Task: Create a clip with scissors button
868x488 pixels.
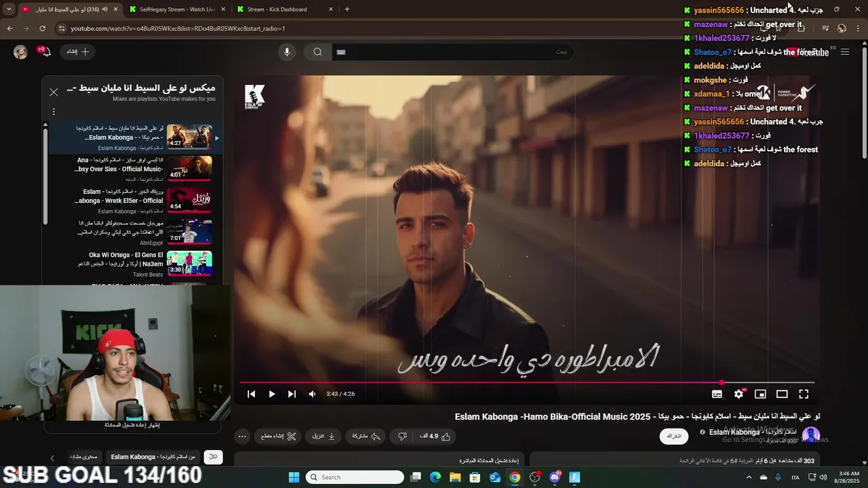Action: tap(279, 436)
